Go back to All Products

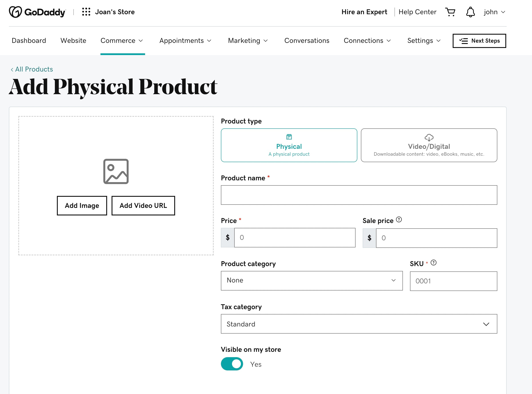click(32, 69)
